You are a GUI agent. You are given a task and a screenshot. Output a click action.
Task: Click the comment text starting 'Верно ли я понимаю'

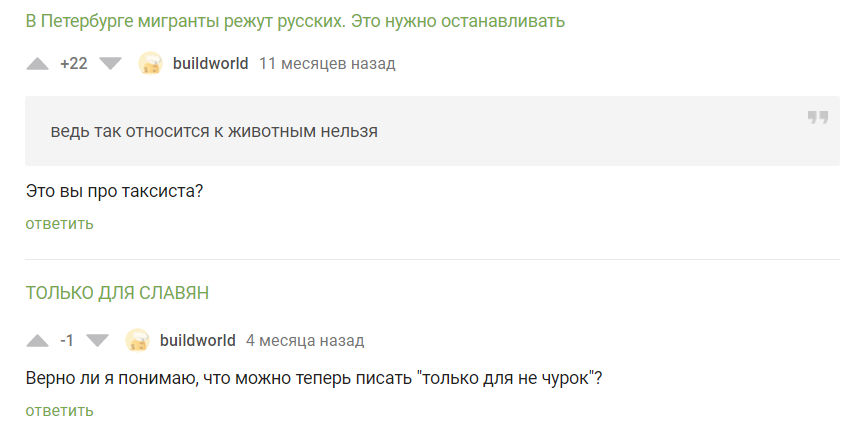pyautogui.click(x=314, y=378)
